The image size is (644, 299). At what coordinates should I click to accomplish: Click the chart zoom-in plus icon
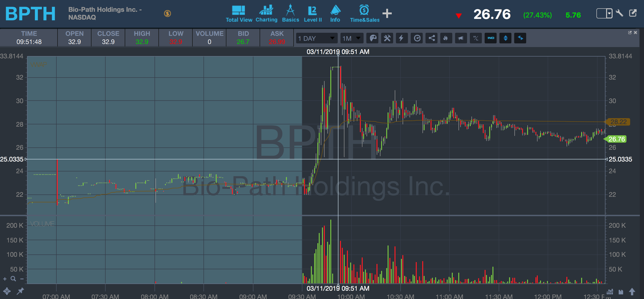5,279
